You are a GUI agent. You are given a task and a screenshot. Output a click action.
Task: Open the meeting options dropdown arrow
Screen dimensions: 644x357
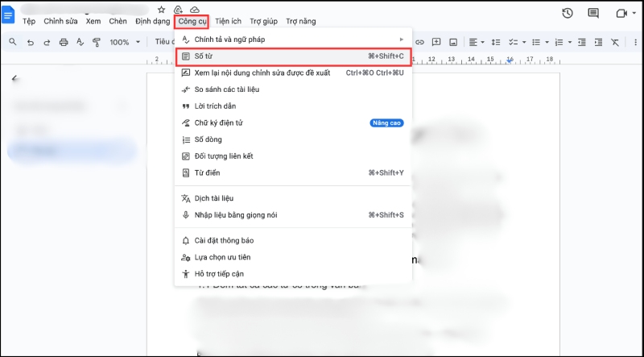[x=634, y=14]
